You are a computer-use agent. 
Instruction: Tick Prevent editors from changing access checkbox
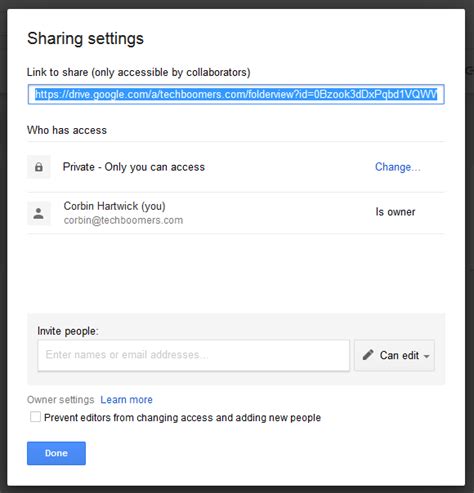point(35,417)
